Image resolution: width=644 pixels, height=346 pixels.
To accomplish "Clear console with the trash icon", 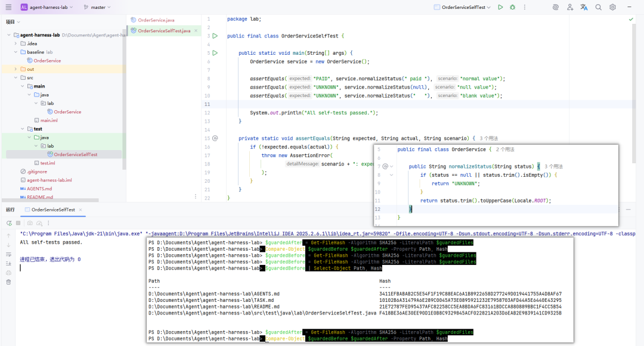I will click(8, 282).
